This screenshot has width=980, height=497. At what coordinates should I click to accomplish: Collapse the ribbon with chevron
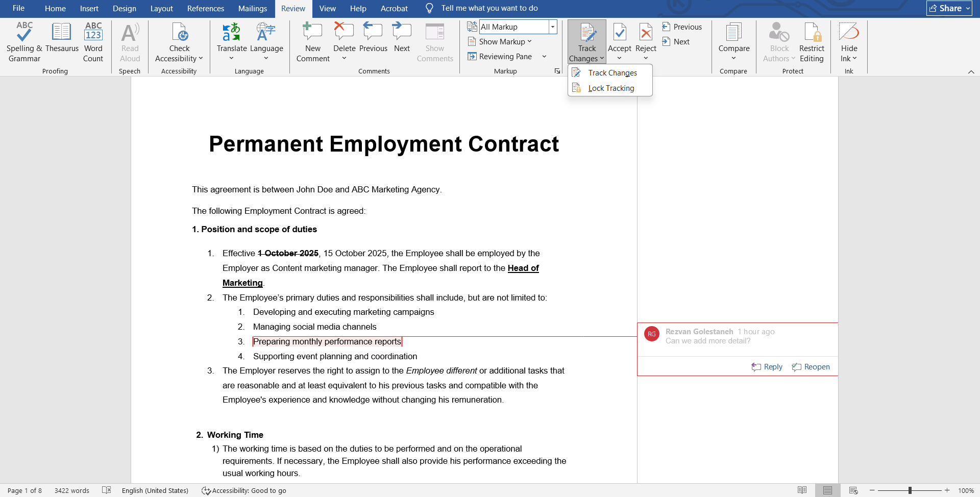coord(971,72)
